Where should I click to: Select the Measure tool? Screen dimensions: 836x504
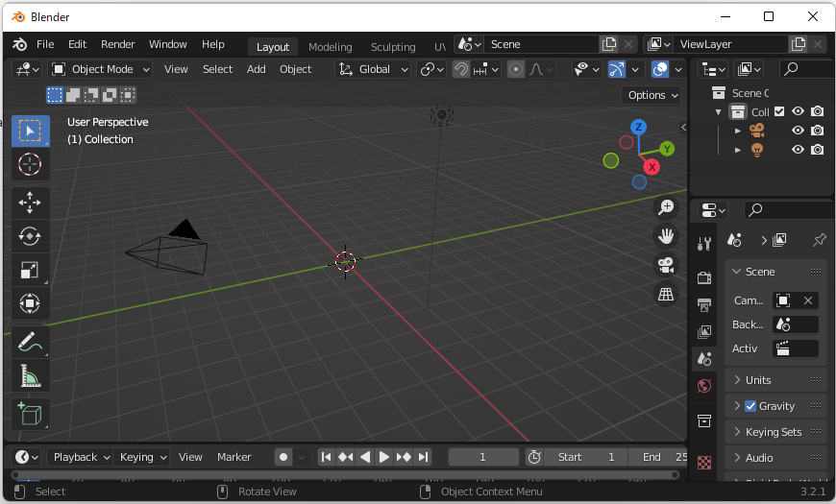coord(31,375)
